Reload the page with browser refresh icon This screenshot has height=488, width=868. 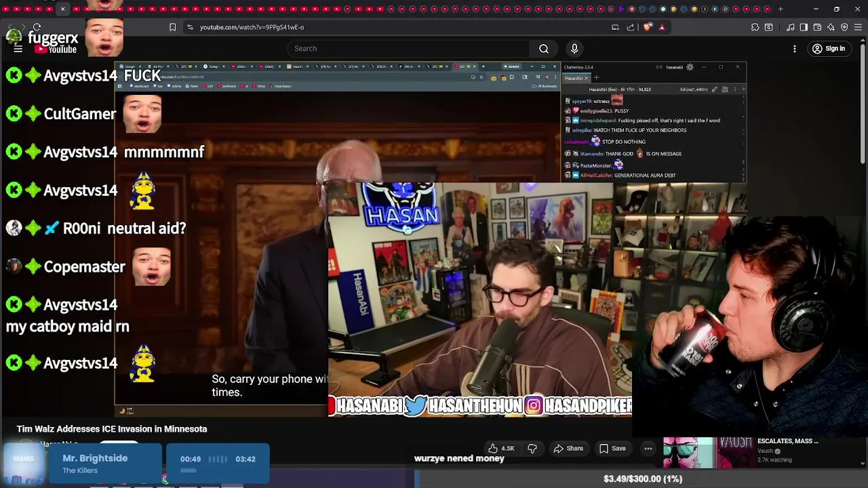click(x=37, y=27)
